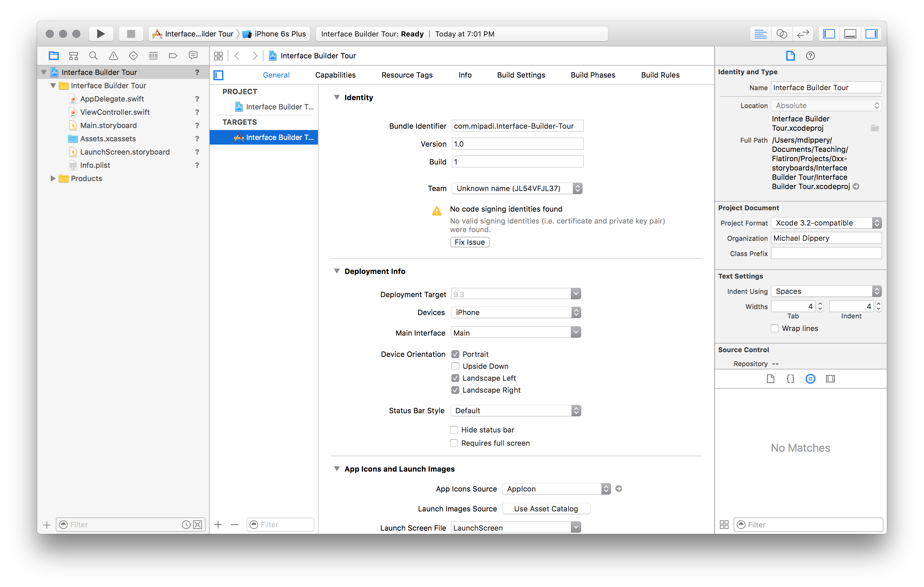Expand the Products folder
Screen dimensions: 924x587
(x=53, y=178)
